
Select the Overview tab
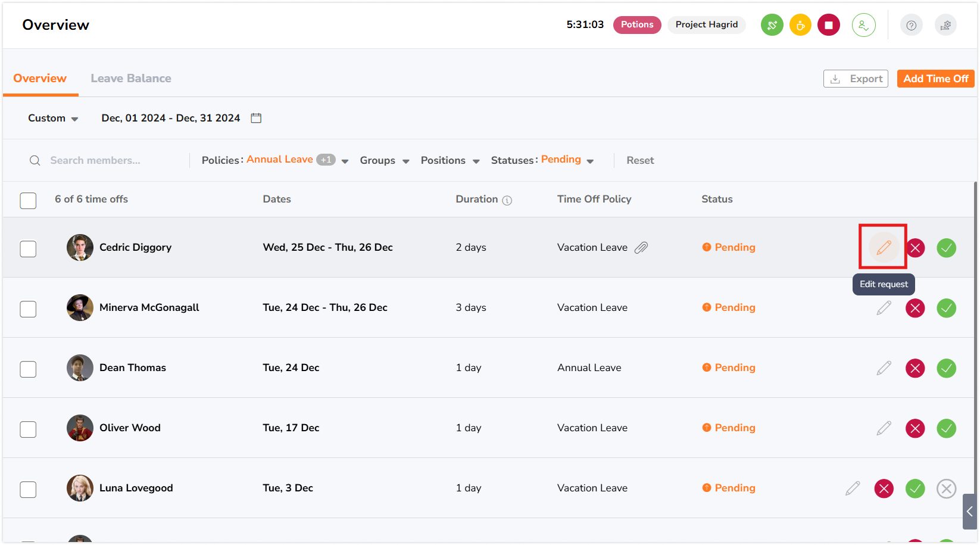40,79
